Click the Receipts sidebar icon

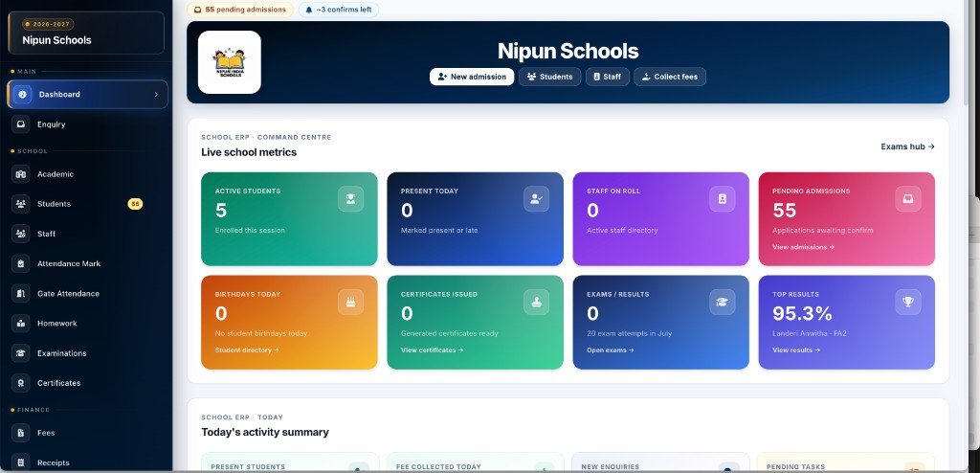pos(21,463)
